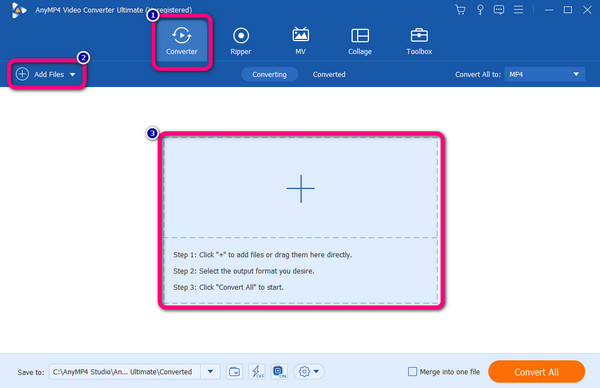Open the output folder icon
The height and width of the screenshot is (388, 600).
point(234,372)
